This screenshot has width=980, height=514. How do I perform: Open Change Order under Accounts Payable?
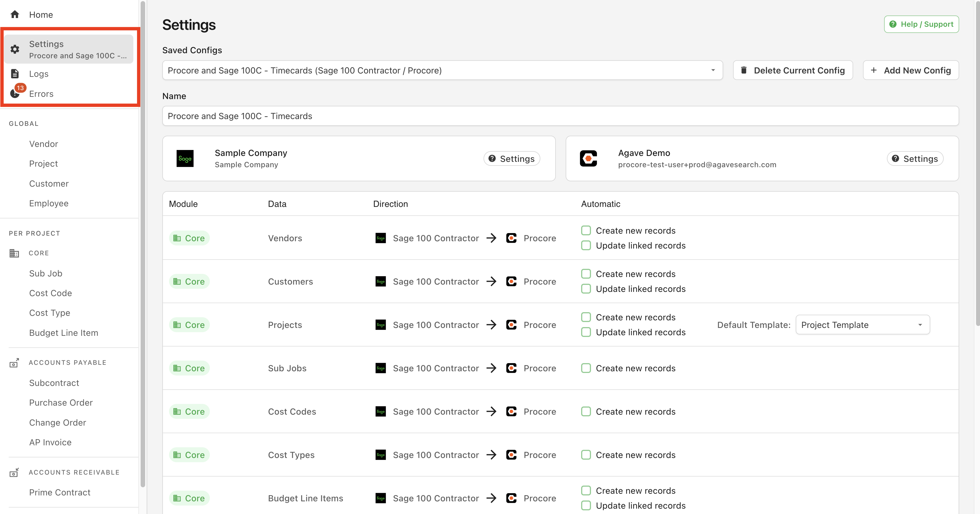pyautogui.click(x=57, y=423)
